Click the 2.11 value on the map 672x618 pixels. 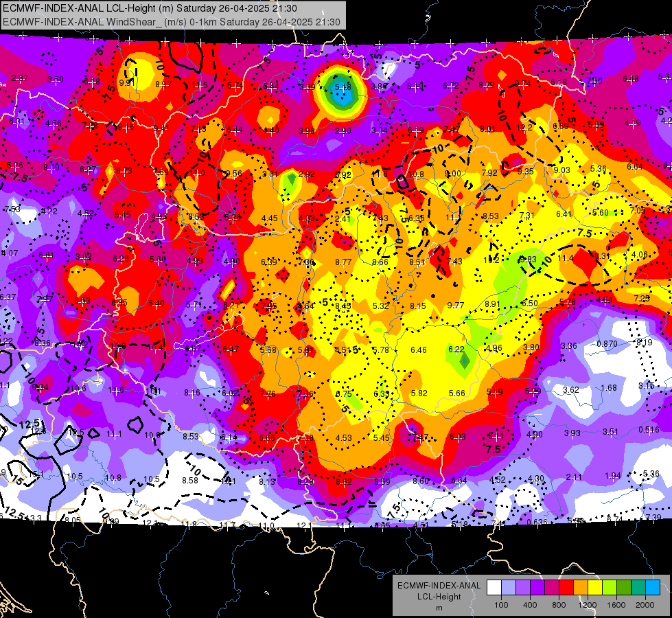click(574, 477)
